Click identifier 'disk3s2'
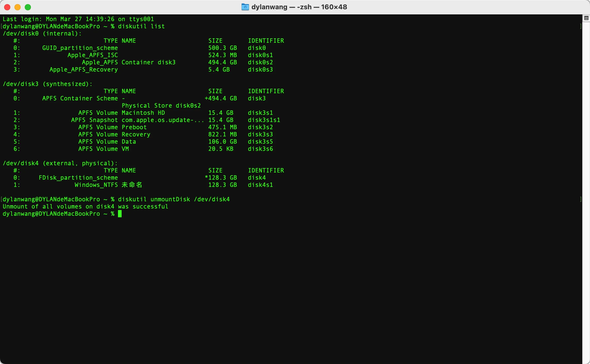 [260, 127]
